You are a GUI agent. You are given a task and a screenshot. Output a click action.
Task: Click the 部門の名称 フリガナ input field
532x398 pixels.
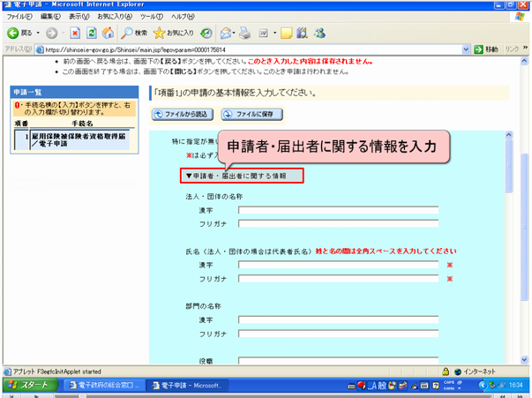coord(338,334)
